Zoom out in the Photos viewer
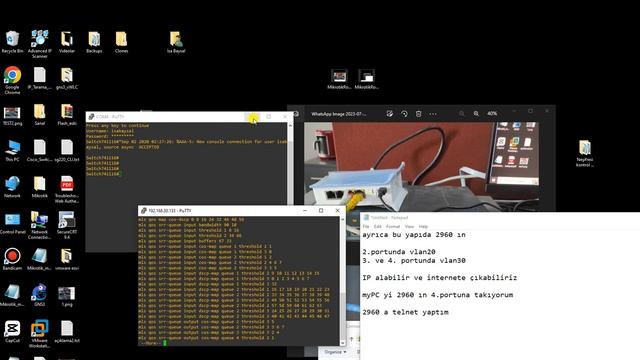This screenshot has height=360, width=640. click(x=462, y=114)
